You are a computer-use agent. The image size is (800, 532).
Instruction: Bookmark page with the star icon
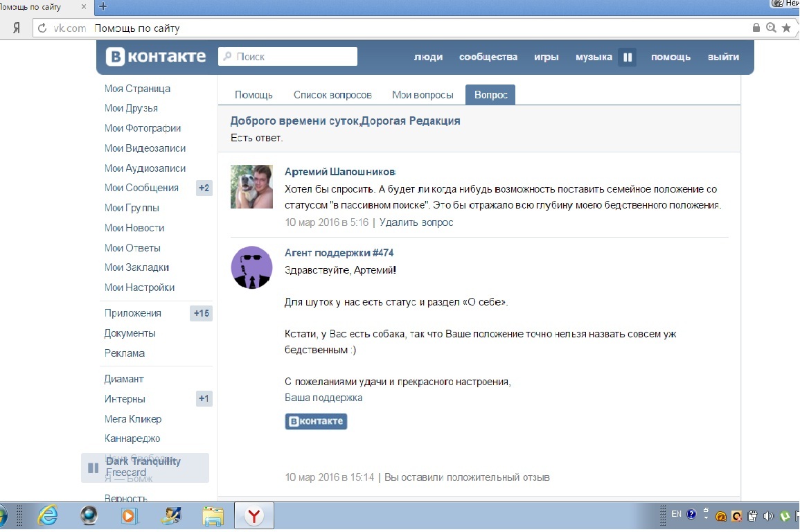coord(786,28)
